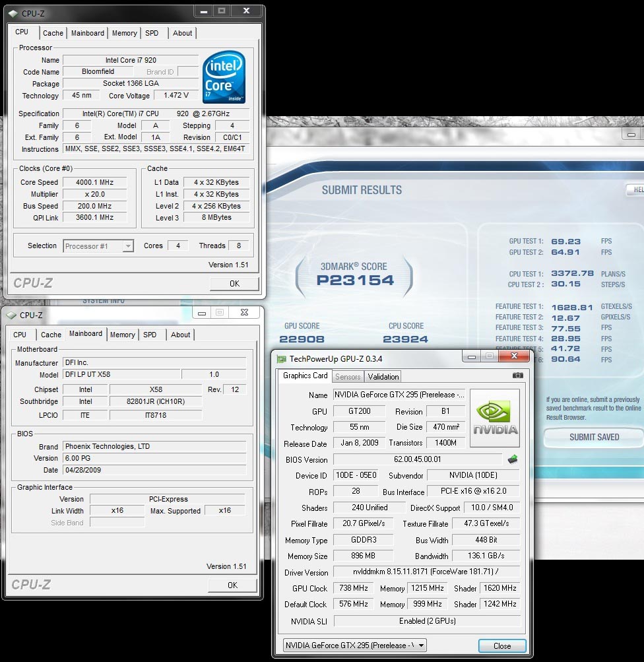
Task: Click the QPI Link value 3600.1 MHz
Action: [94, 217]
